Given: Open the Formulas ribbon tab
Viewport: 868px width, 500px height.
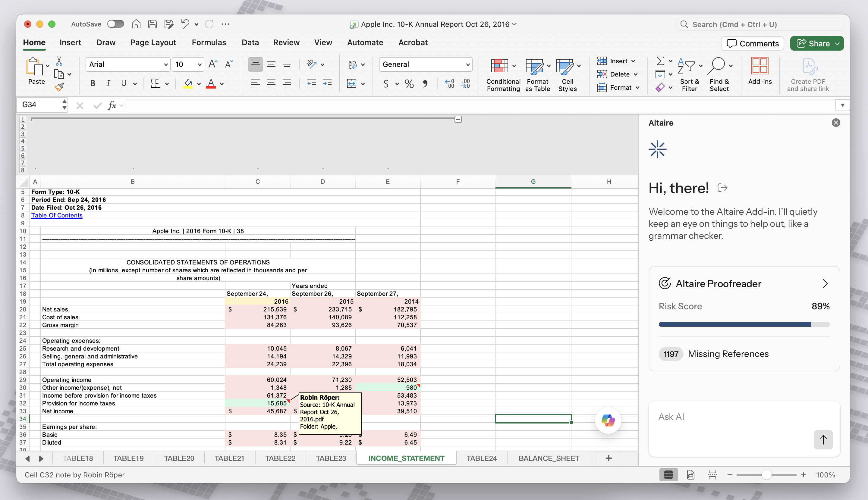Looking at the screenshot, I should point(209,42).
